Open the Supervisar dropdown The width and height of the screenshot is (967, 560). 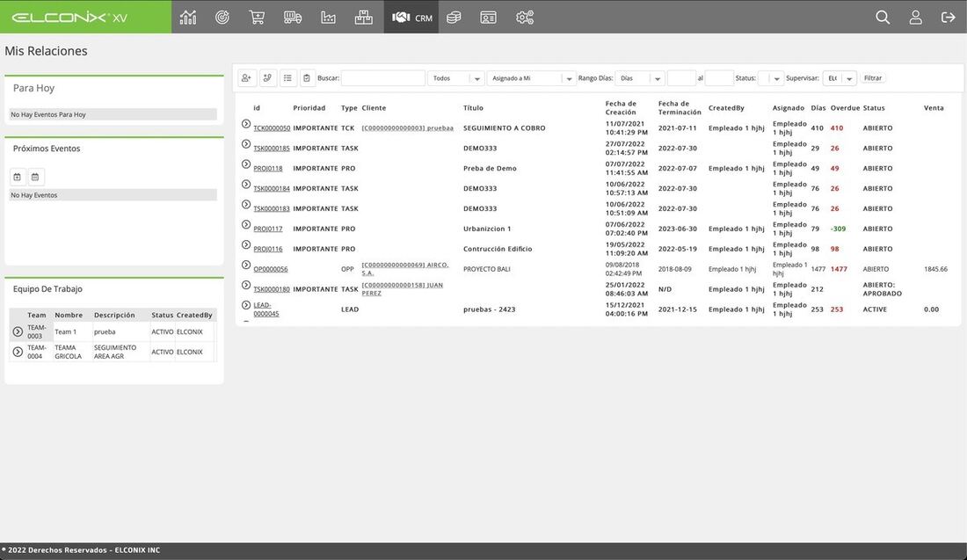[840, 77]
